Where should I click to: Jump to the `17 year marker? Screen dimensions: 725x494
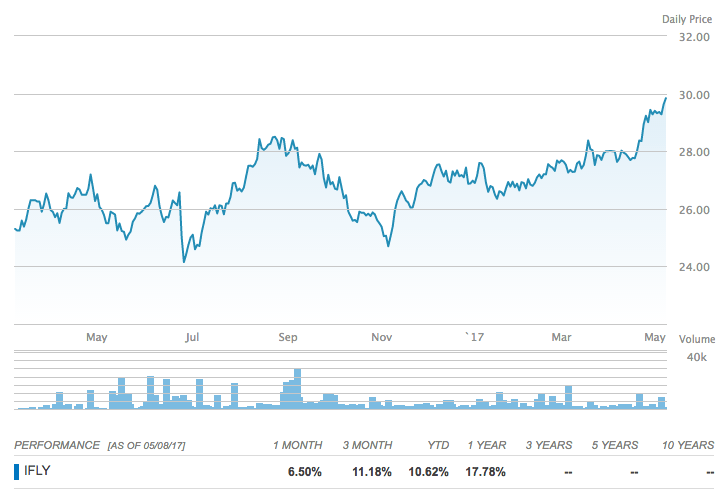point(472,338)
